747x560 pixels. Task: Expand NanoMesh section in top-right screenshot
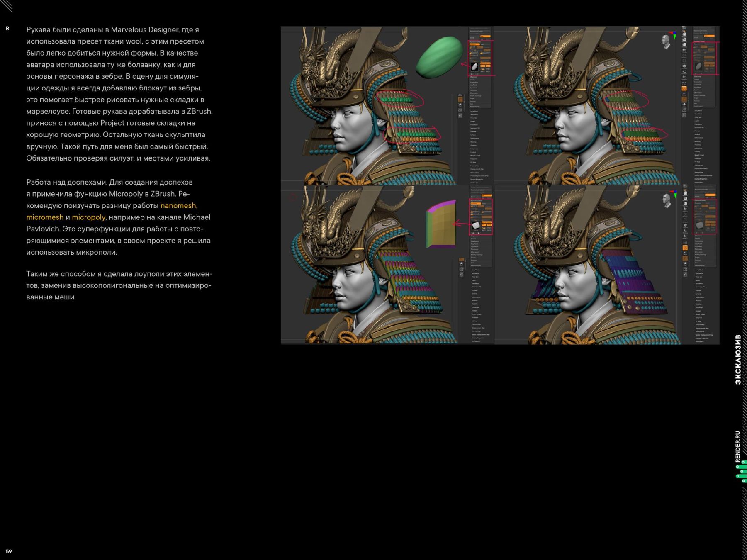(698, 114)
